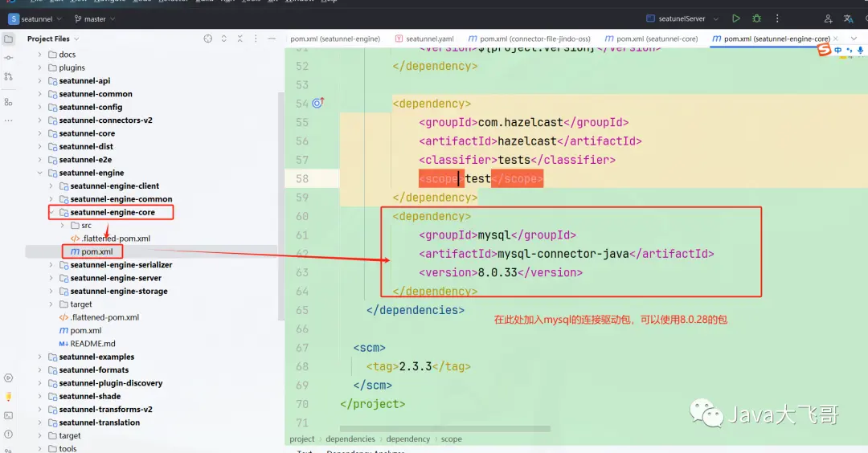Open the Pull Requests tool window icon
Screen dimensions: 868x453
[8, 76]
